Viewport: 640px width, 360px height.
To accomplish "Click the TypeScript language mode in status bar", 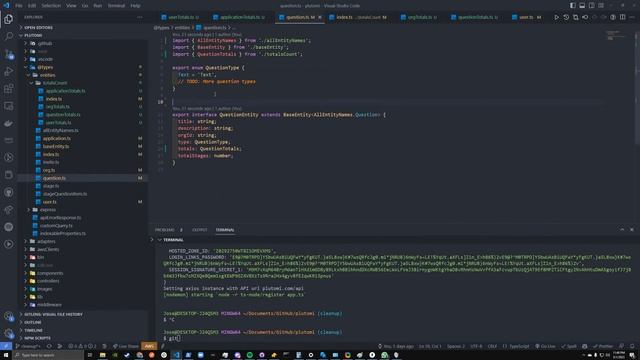I will coord(516,346).
